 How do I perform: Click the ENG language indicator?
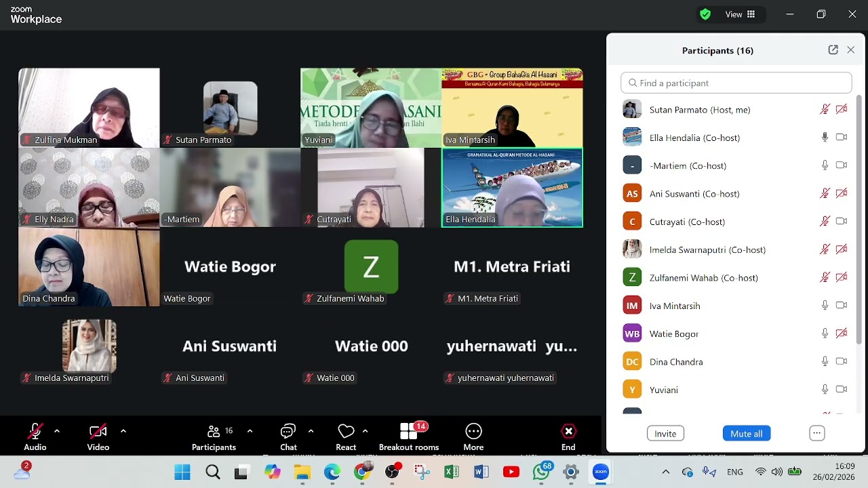[735, 472]
